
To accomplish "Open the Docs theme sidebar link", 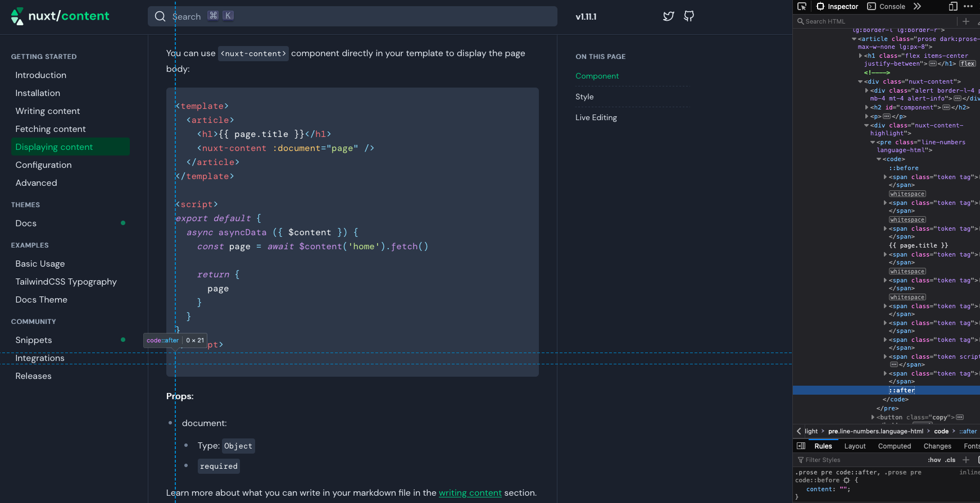I will (26, 223).
